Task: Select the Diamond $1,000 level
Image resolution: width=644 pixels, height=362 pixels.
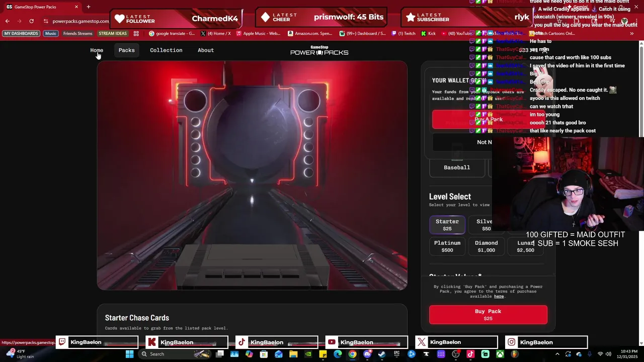Action: coord(487,246)
